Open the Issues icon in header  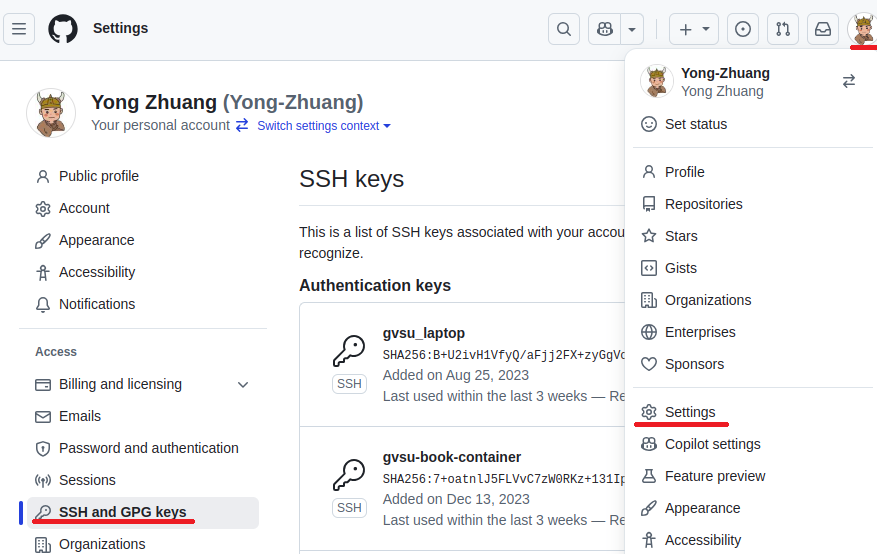coord(742,29)
